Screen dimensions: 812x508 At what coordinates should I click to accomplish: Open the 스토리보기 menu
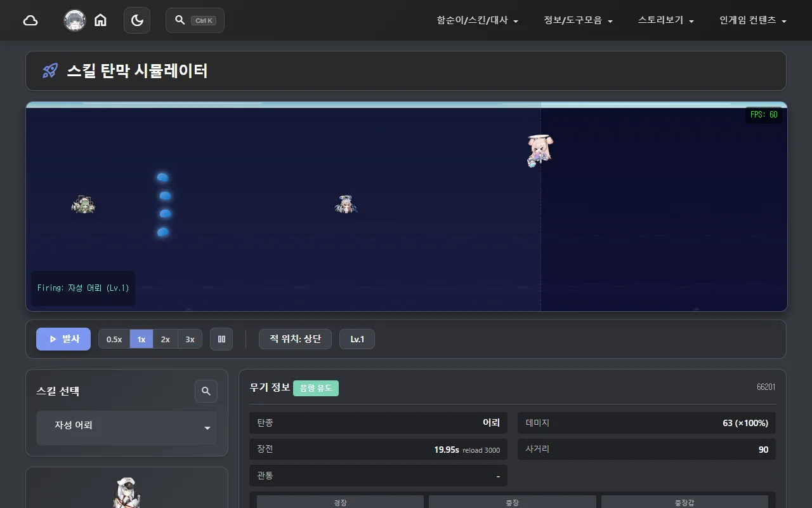(666, 20)
